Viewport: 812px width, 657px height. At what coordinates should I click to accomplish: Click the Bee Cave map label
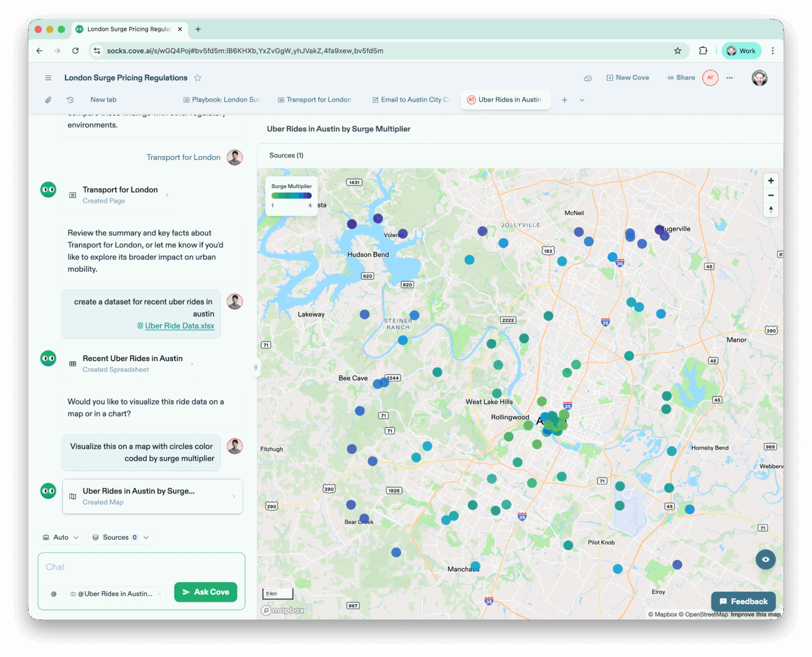[x=353, y=378]
